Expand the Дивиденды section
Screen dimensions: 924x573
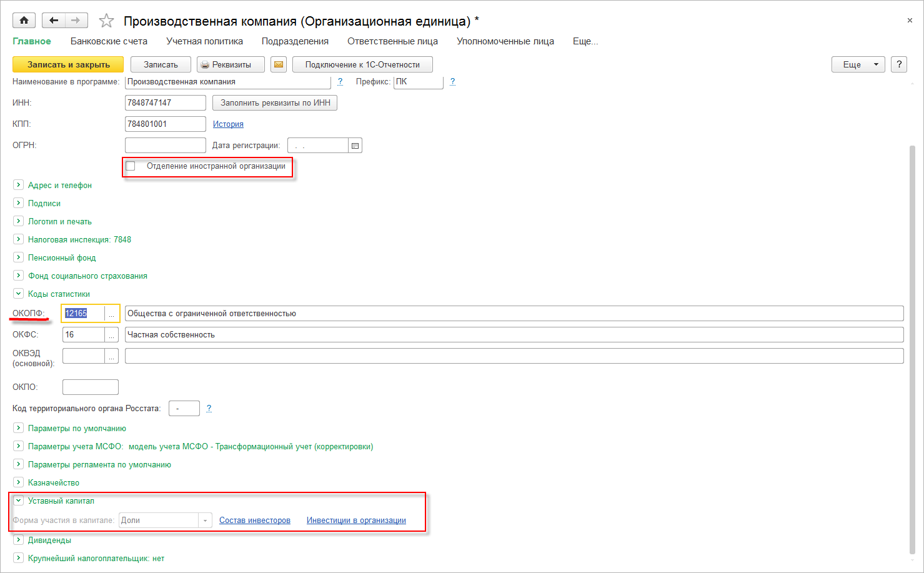pyautogui.click(x=19, y=540)
